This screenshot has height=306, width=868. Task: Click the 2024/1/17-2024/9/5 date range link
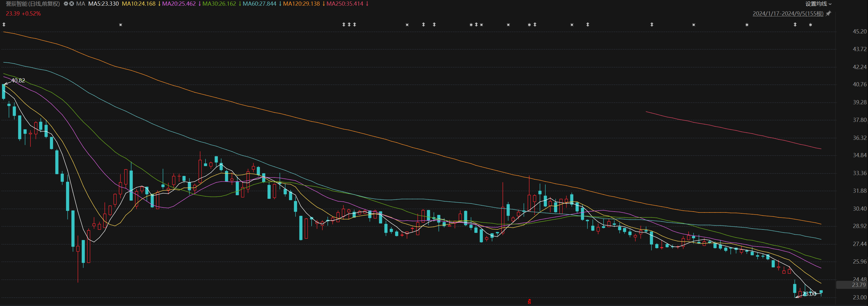coord(788,13)
